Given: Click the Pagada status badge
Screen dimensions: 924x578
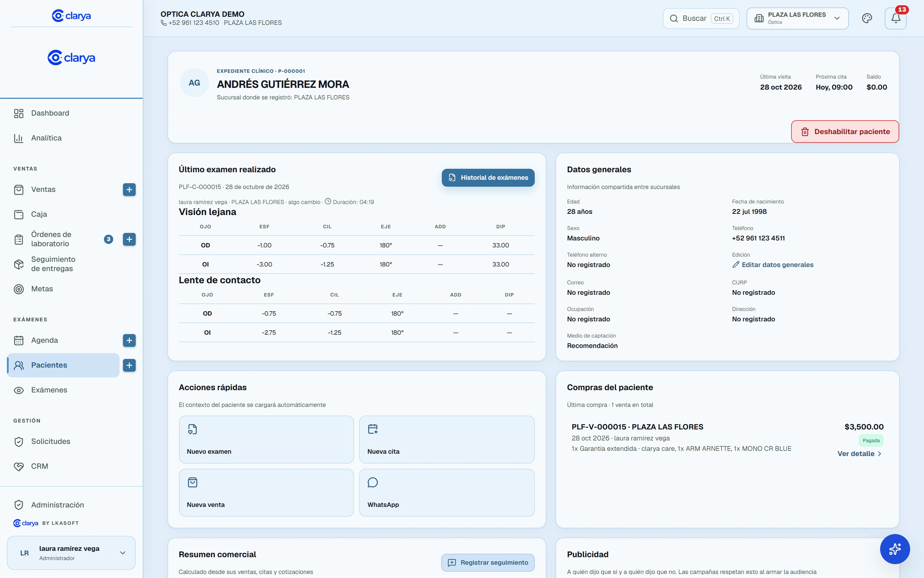Looking at the screenshot, I should click(871, 440).
